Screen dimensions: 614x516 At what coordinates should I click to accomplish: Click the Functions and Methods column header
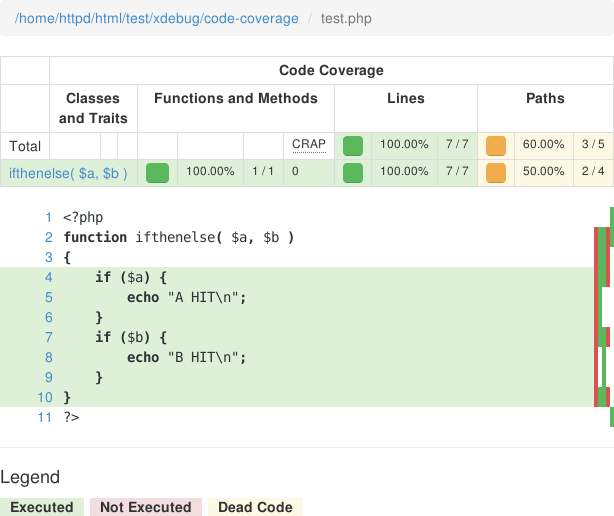click(x=236, y=98)
